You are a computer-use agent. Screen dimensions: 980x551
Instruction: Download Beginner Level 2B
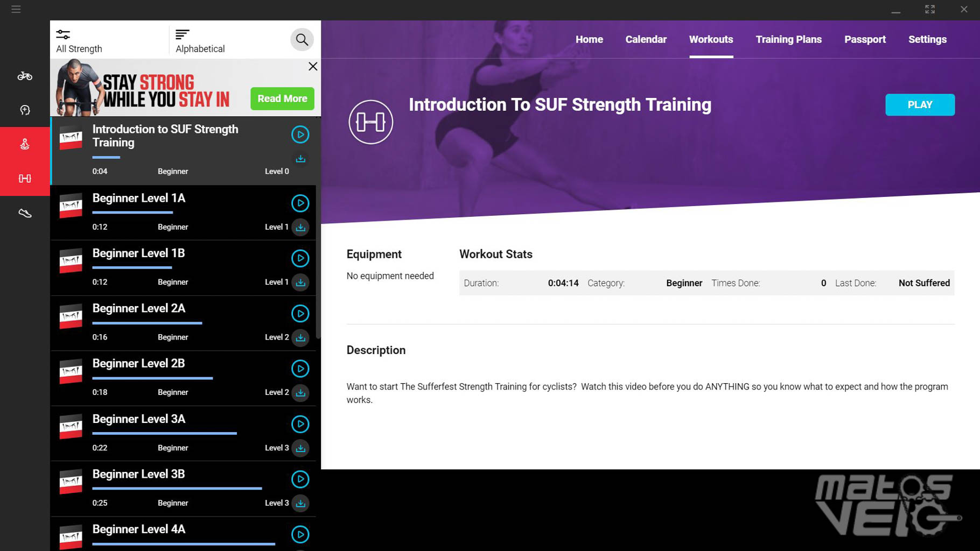point(300,393)
